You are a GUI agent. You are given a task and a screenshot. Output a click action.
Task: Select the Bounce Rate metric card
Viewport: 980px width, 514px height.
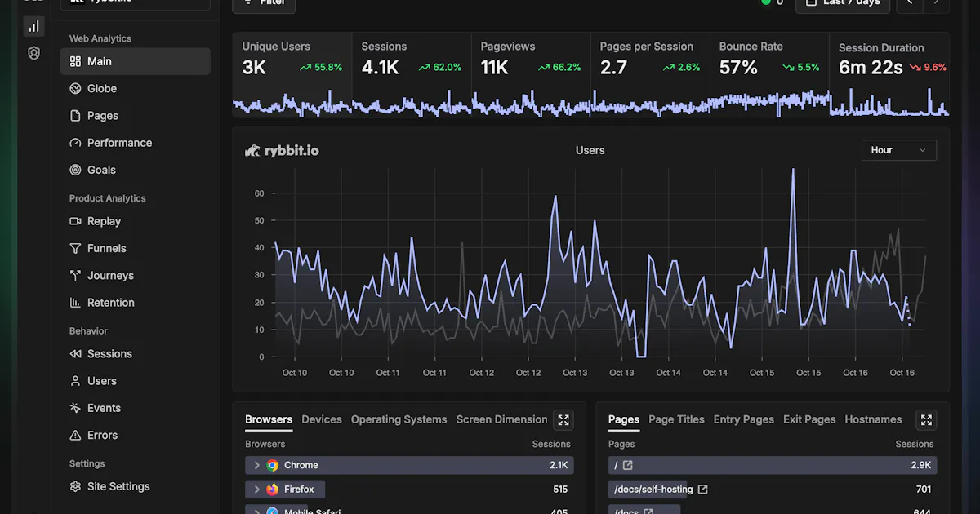(x=768, y=74)
